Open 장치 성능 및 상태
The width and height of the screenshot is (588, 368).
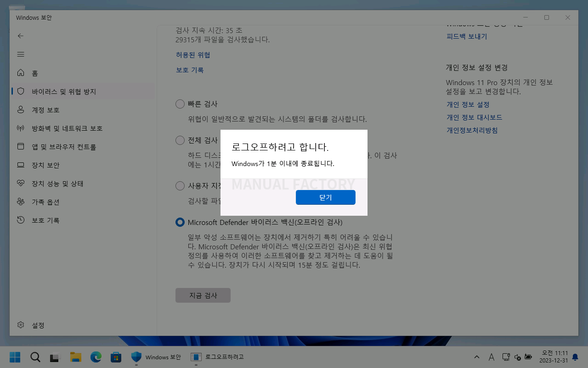[x=83, y=184]
